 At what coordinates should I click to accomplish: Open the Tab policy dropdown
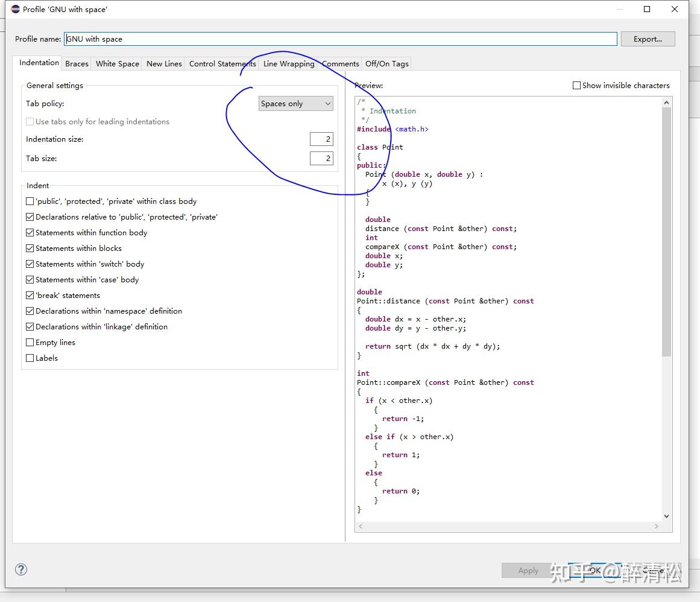tap(295, 104)
